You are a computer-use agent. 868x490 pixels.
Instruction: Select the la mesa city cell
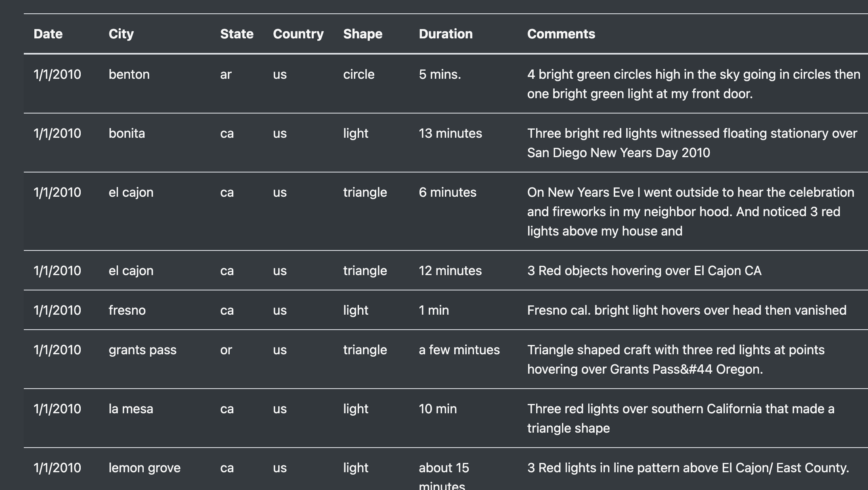[x=131, y=409]
